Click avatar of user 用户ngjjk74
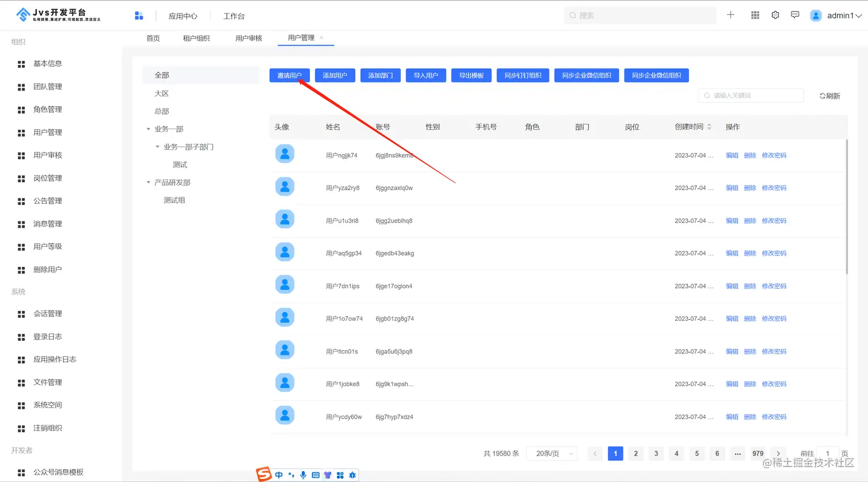The image size is (868, 482). pos(285,154)
